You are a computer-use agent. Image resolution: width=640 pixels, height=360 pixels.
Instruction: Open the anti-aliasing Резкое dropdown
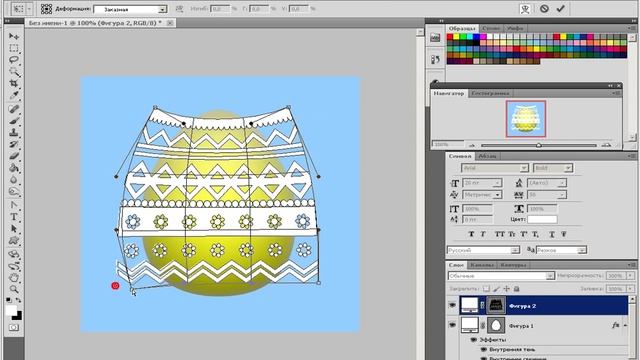coord(582,250)
